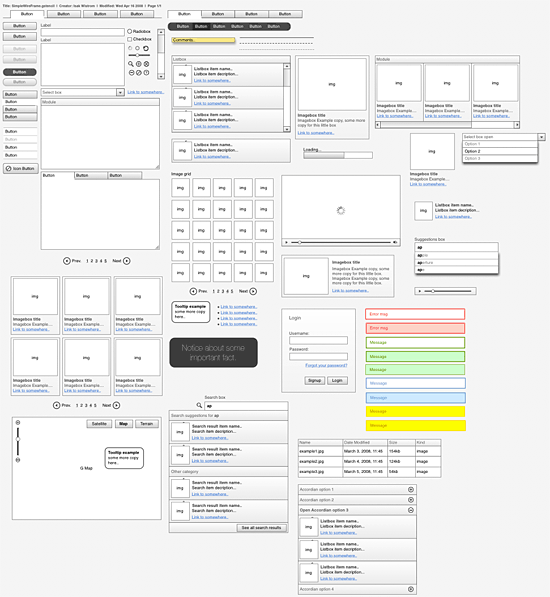The image size is (550, 597).
Task: Click the Module horizontal scrollbar left arrow
Action: click(378, 125)
